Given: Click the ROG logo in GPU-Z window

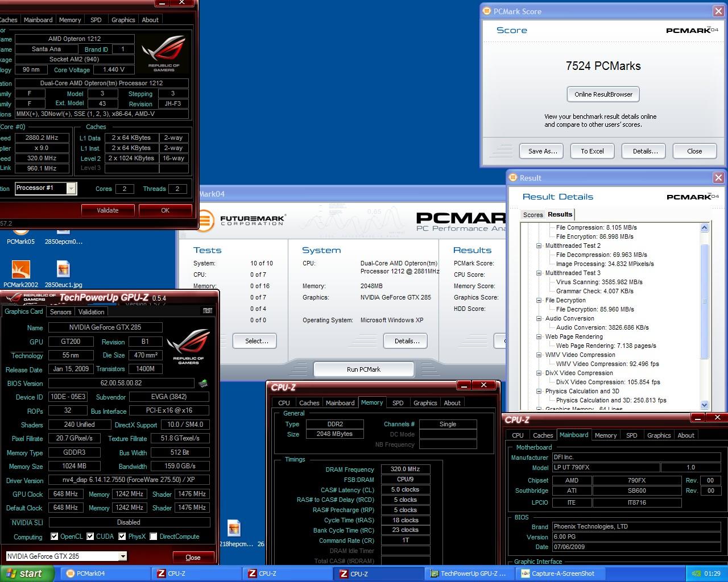Looking at the screenshot, I should coord(188,347).
